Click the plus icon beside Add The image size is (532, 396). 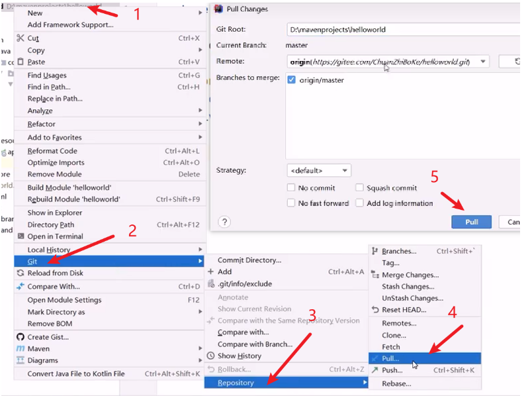point(210,272)
